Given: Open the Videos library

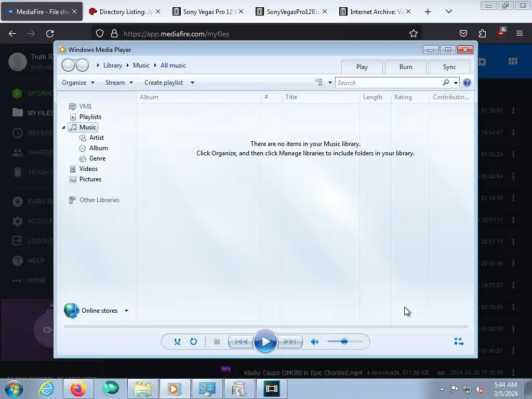Looking at the screenshot, I should [x=88, y=169].
